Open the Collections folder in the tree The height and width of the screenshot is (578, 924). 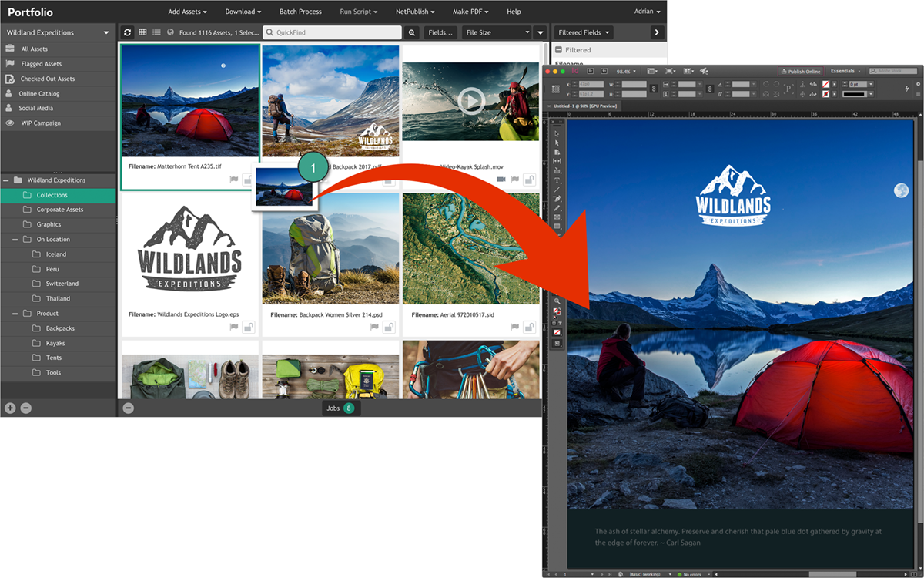pyautogui.click(x=58, y=195)
